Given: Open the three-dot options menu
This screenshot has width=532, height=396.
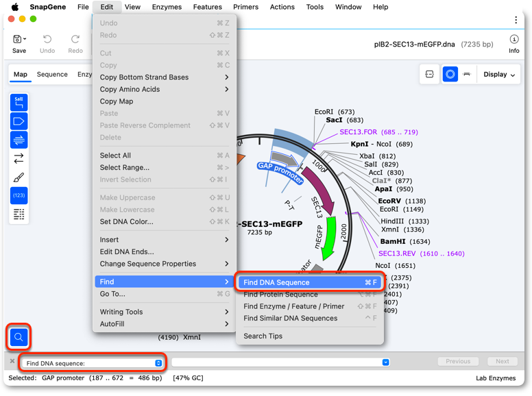Looking at the screenshot, I should click(516, 20).
